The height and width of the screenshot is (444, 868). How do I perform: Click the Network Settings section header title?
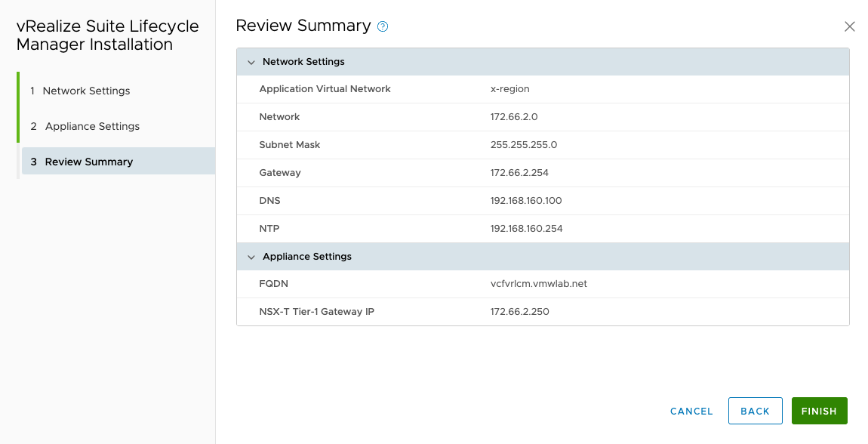click(x=303, y=61)
